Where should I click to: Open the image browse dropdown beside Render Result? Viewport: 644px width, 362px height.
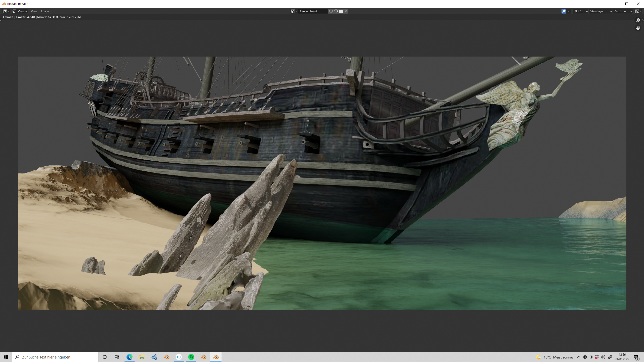294,11
